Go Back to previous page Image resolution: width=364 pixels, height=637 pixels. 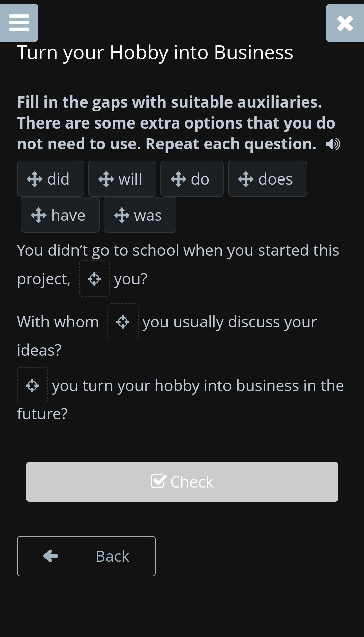(x=86, y=556)
